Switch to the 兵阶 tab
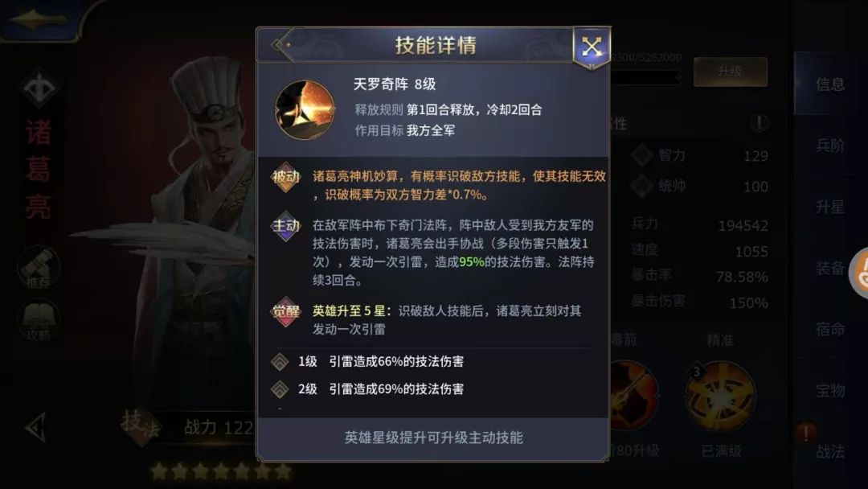868x489 pixels. [830, 146]
